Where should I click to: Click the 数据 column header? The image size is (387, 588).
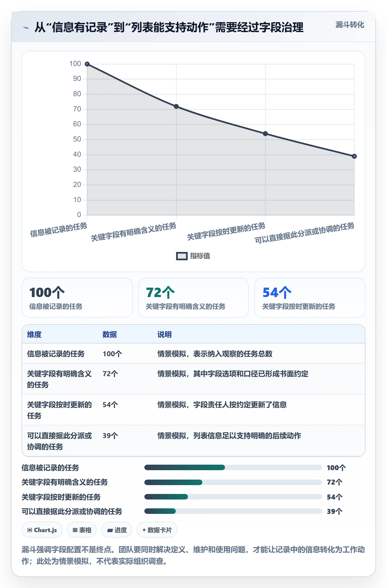pos(110,334)
